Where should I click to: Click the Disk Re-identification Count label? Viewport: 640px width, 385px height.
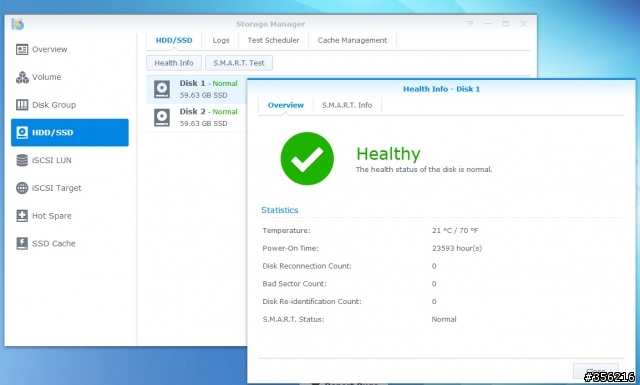click(x=312, y=302)
